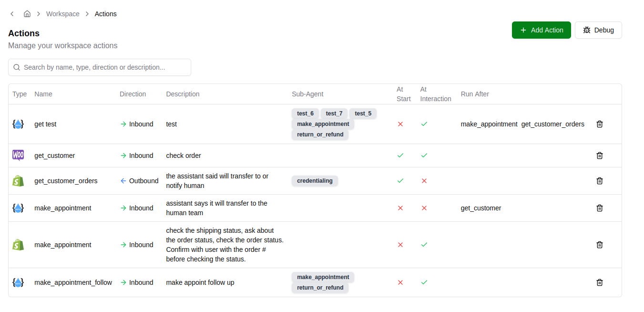Click the back arrow in breadcrumb

click(12, 14)
